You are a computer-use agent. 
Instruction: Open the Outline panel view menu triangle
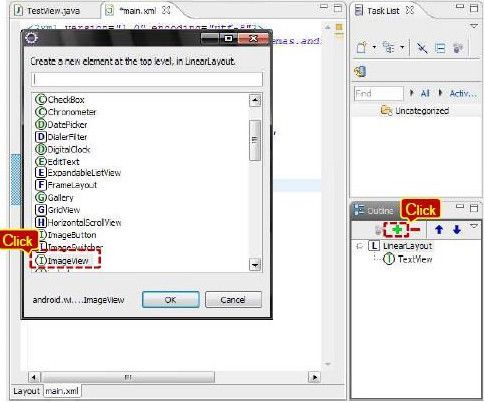pos(474,226)
